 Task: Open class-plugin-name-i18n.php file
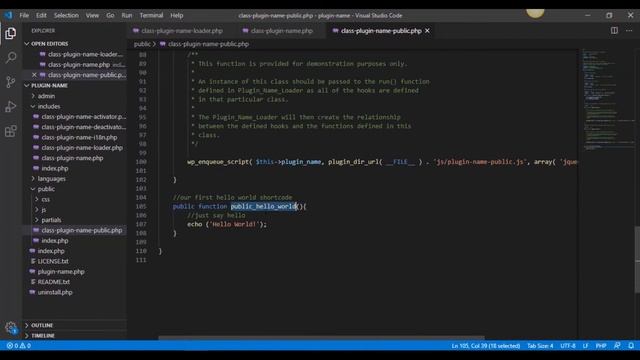click(x=79, y=137)
